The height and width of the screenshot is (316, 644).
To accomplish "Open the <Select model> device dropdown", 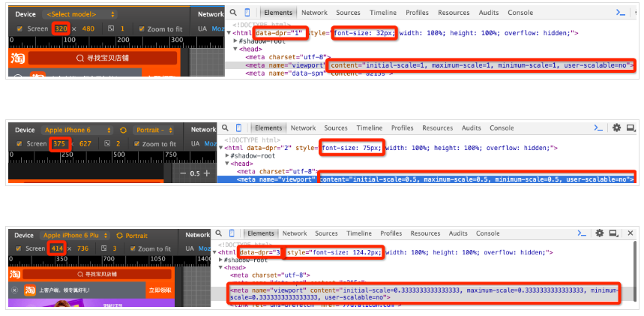I will 79,14.
